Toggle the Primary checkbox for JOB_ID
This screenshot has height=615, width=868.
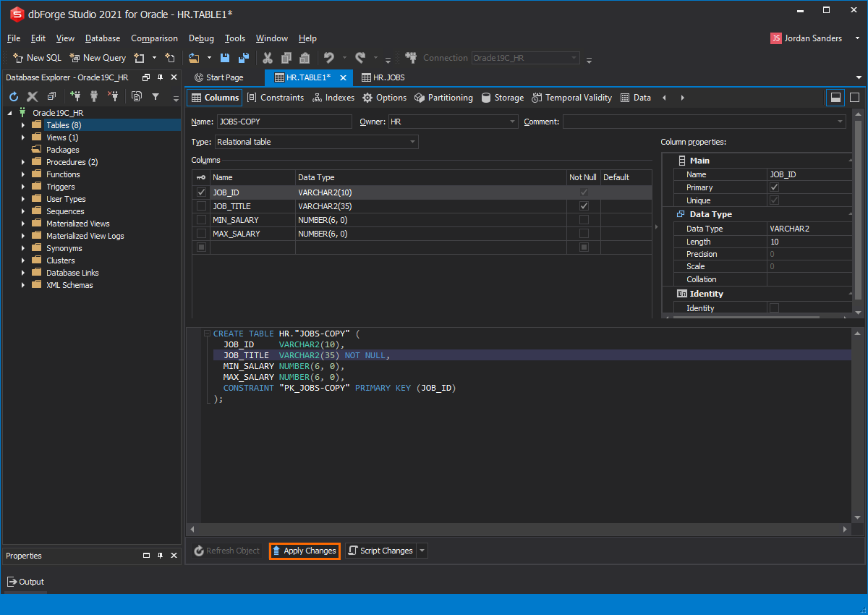(774, 187)
